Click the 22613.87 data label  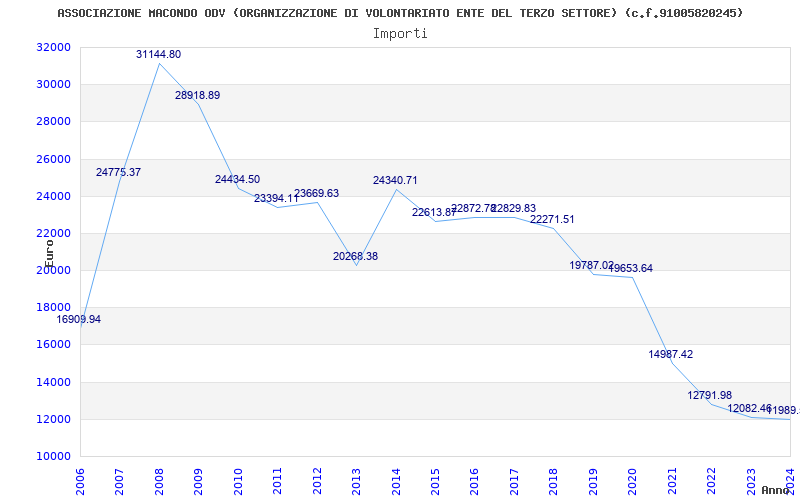(x=434, y=213)
